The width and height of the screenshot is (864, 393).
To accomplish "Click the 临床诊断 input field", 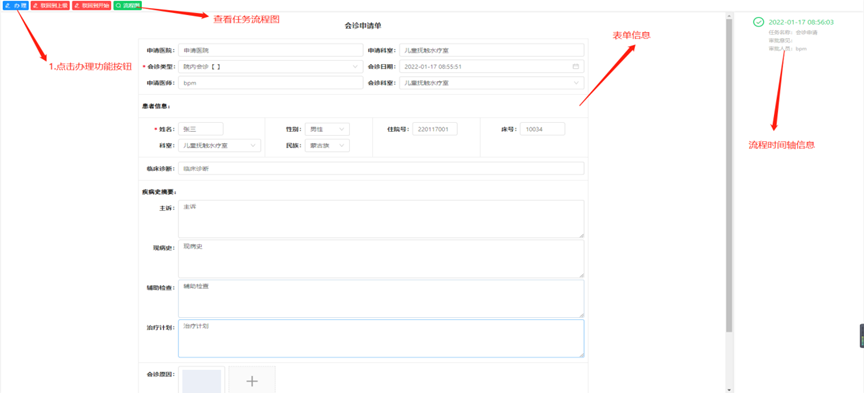I will point(381,169).
